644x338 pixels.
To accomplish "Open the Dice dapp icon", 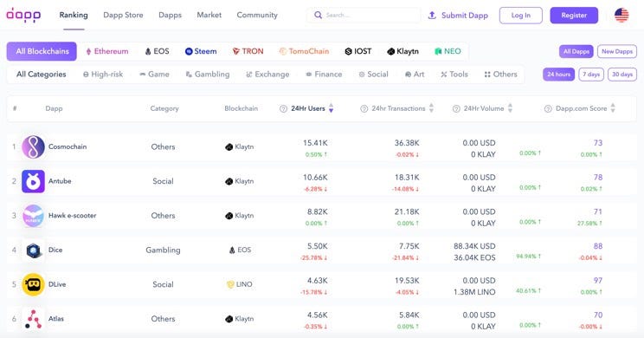I will (33, 250).
